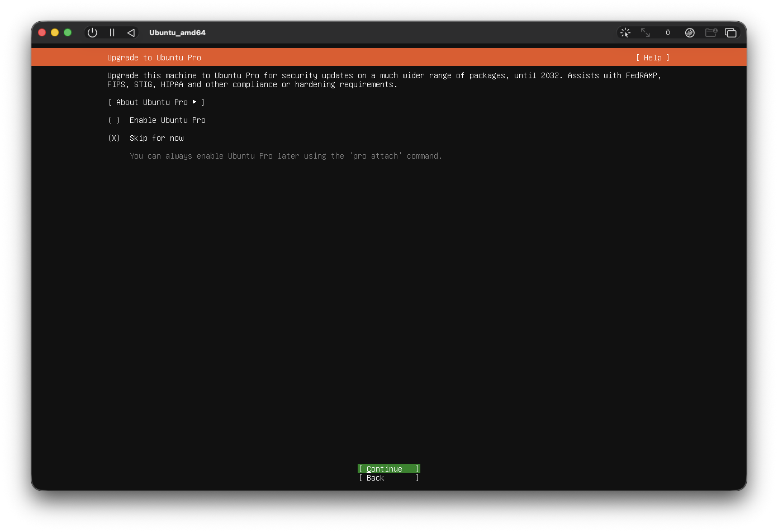Click the arrow beside About Ubuntu Pro
The image size is (778, 532).
click(194, 102)
